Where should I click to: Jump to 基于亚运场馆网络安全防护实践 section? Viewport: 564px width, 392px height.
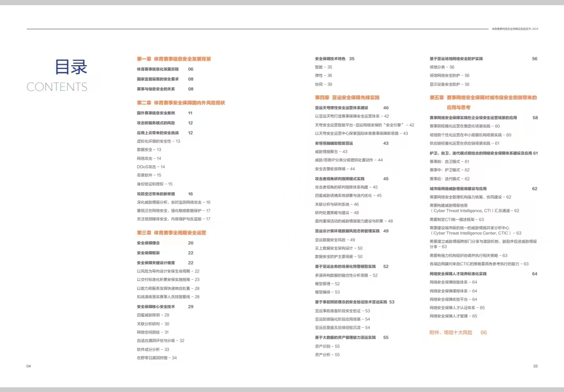click(x=456, y=59)
